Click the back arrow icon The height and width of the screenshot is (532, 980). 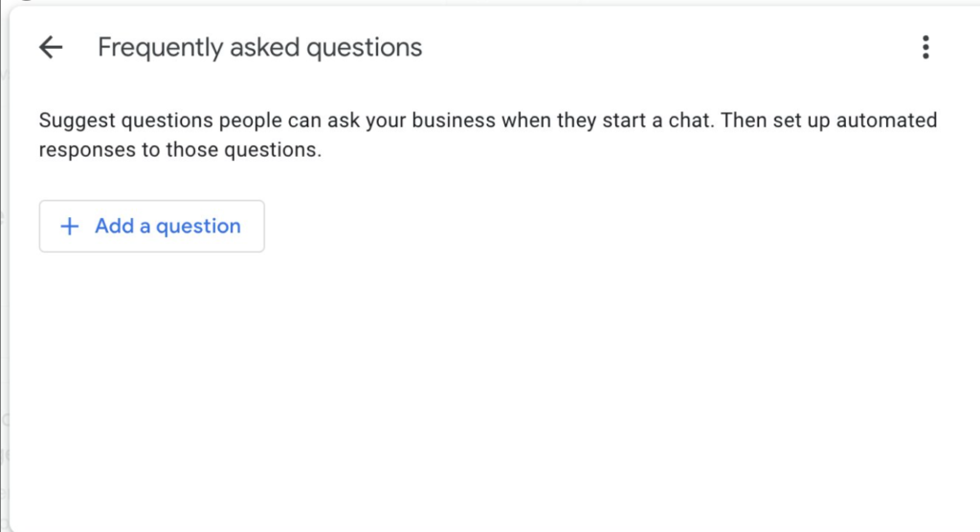click(x=51, y=47)
